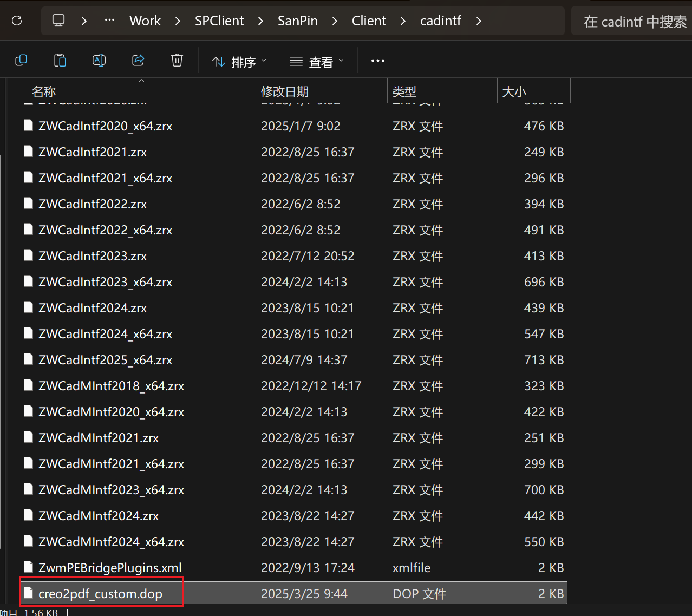Expand the chevron after the This PC icon
Viewport: 692px width, 616px height.
coord(84,21)
